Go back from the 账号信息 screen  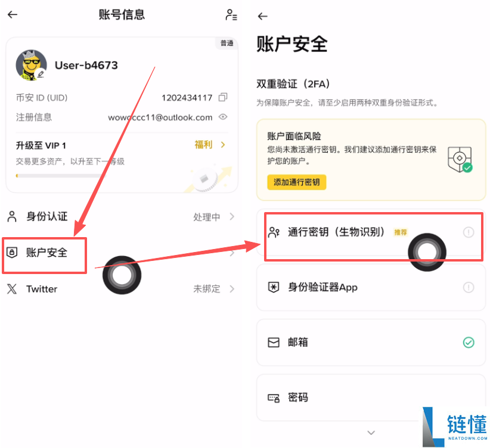pyautogui.click(x=13, y=14)
